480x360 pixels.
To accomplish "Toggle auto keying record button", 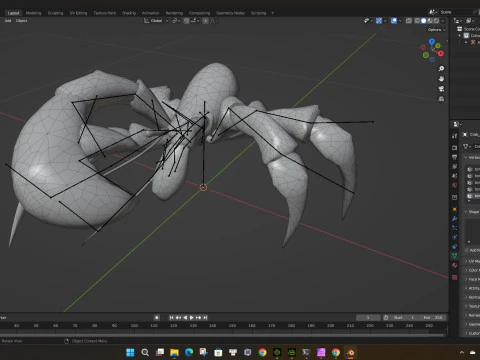I will [157, 317].
